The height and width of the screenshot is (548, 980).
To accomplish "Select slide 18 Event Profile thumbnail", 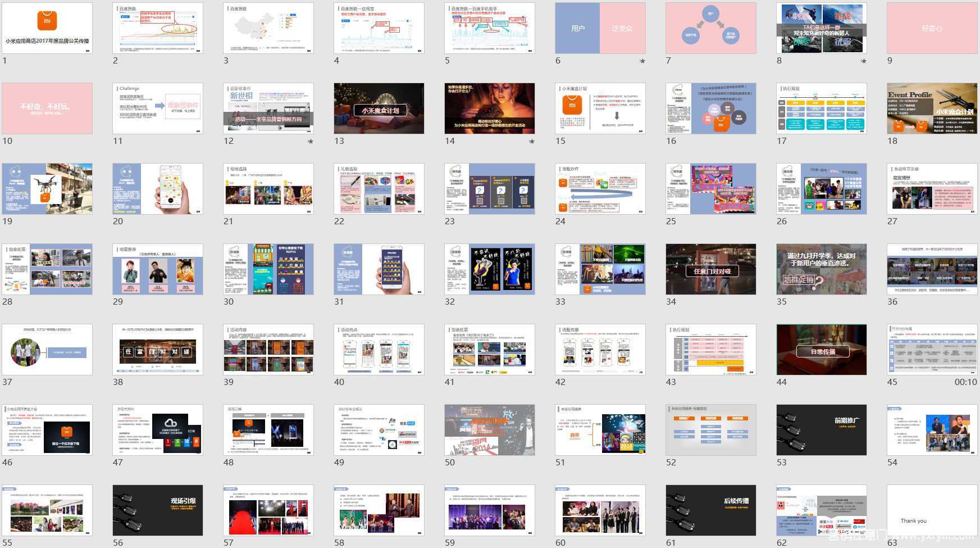I will click(x=932, y=108).
